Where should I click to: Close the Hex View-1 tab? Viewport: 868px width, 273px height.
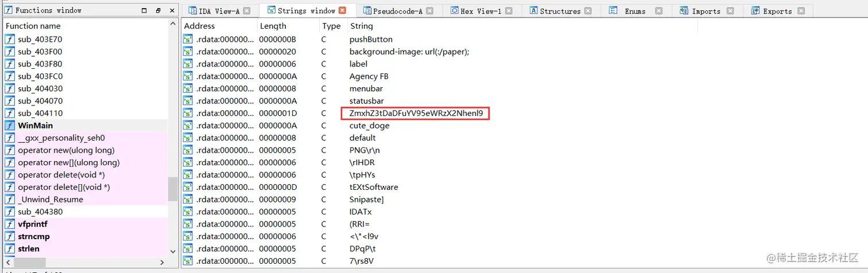click(x=509, y=10)
